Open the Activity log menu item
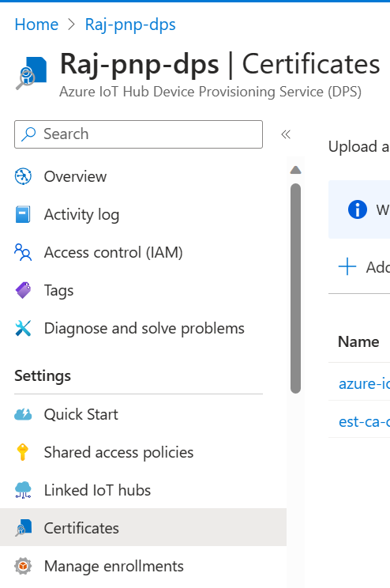Viewport: 390px width, 588px height. (81, 214)
